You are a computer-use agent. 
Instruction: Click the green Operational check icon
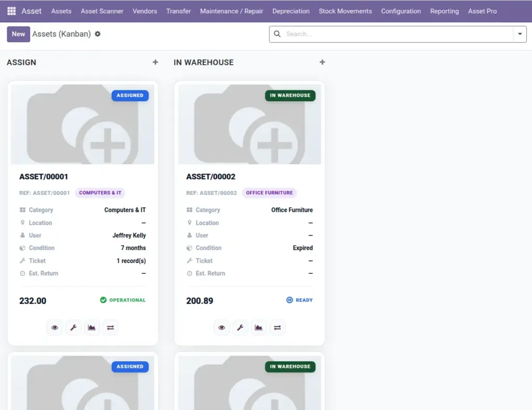point(103,300)
